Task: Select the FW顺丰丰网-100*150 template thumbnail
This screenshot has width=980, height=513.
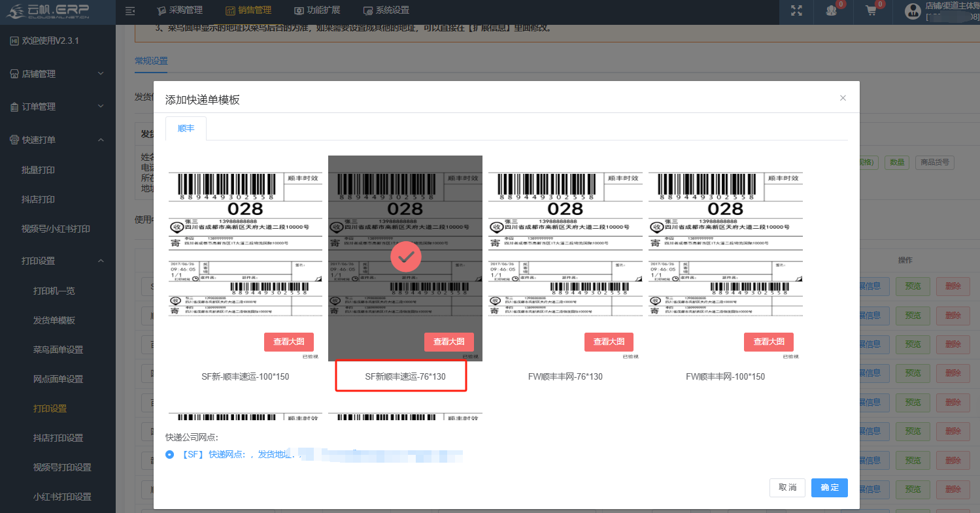Action: (725, 255)
